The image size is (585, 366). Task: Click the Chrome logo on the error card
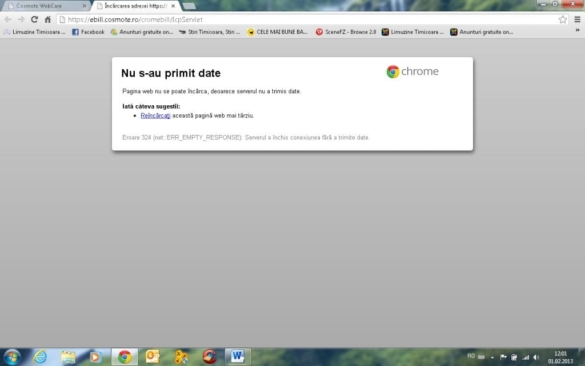(412, 71)
